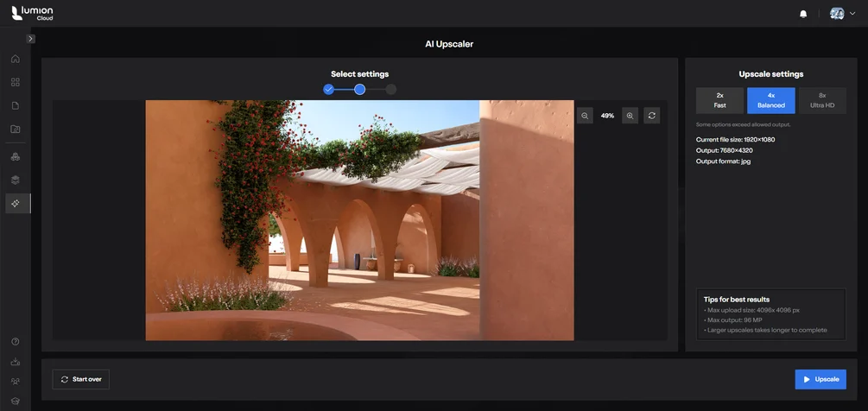
Task: Zoom out of the preview image
Action: pyautogui.click(x=585, y=116)
